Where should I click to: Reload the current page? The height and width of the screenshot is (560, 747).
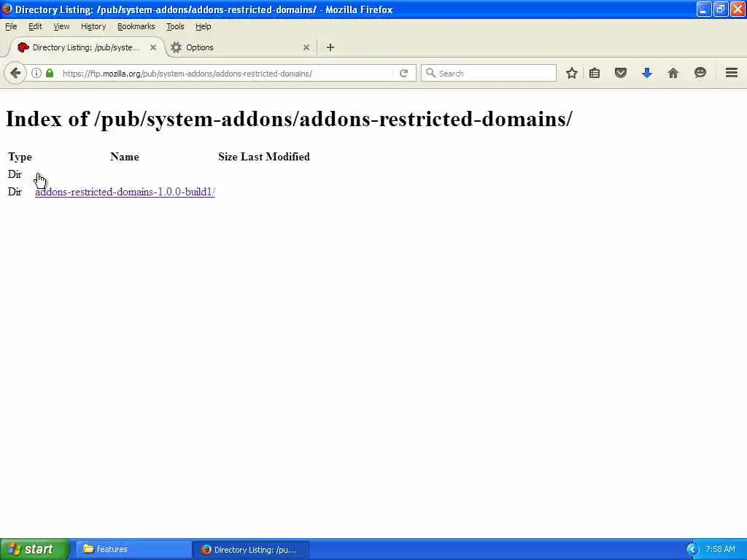[403, 74]
